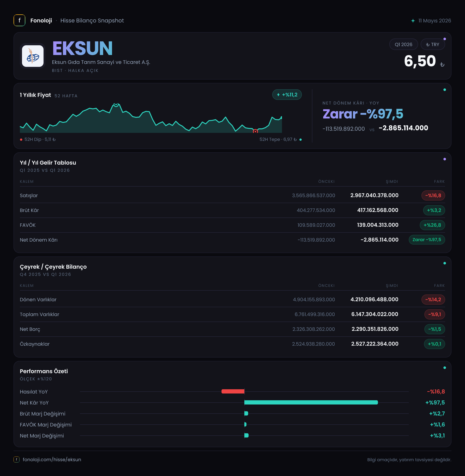Click the teal dot beside 52H Tepe label
Viewport: 465px width, 476px height.
pyautogui.click(x=301, y=140)
